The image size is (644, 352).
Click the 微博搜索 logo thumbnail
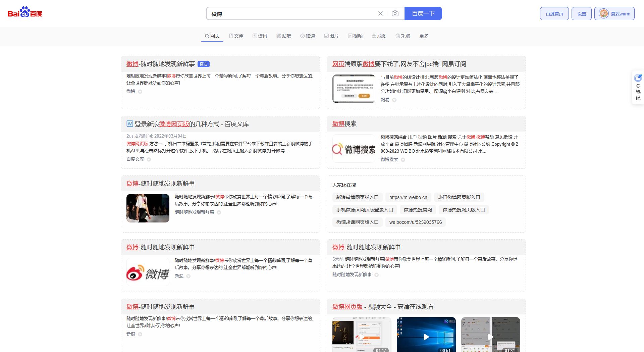coord(354,148)
